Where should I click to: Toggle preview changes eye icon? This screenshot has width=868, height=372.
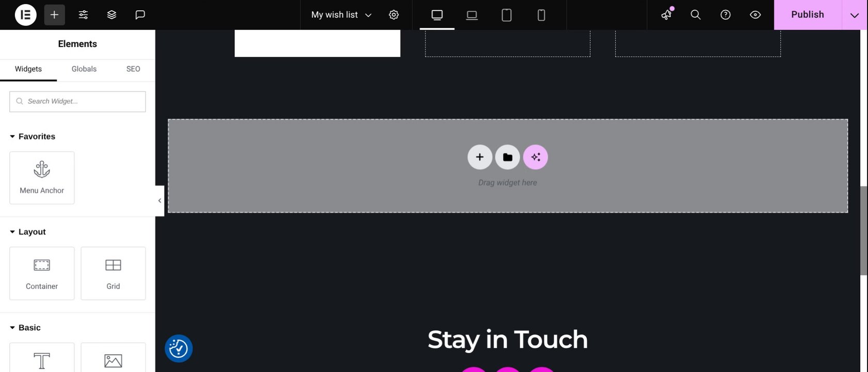click(x=755, y=15)
